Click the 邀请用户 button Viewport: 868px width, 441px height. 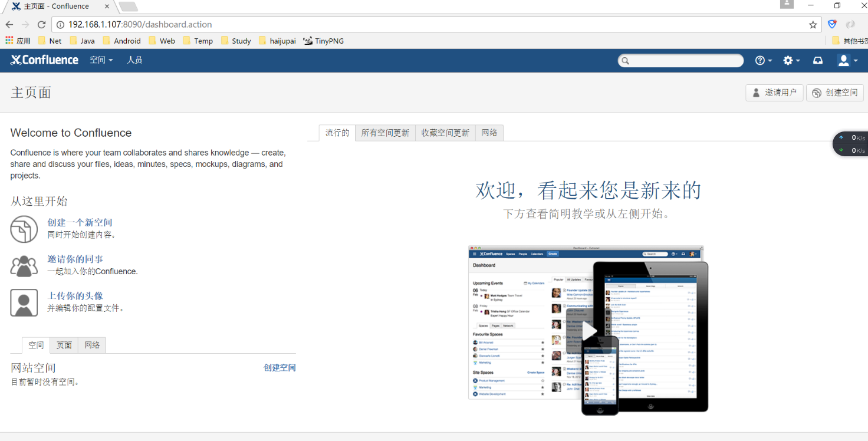click(774, 93)
